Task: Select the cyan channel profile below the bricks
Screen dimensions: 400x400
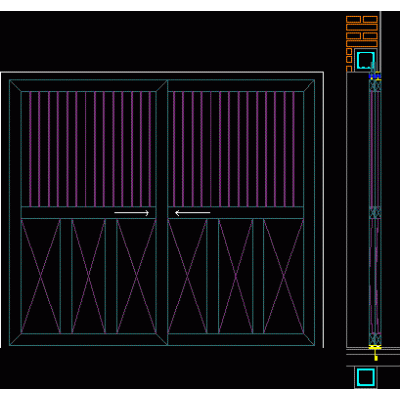Action: click(365, 60)
